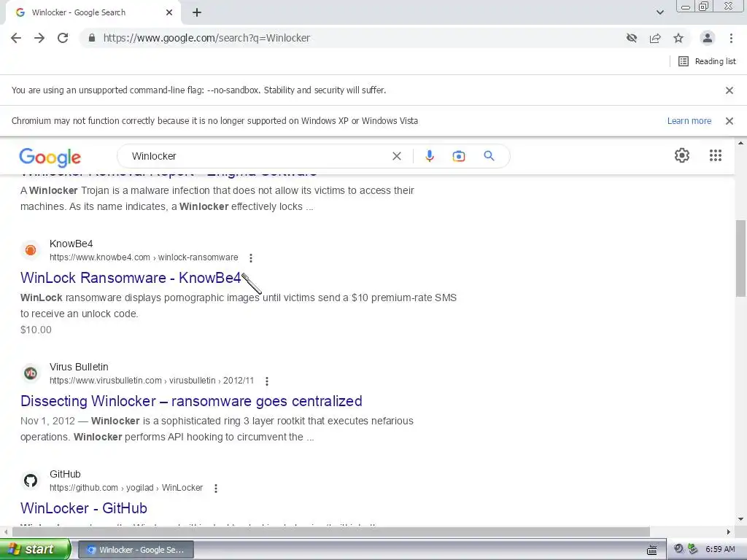Reload the Google search page
The height and width of the screenshot is (560, 747).
point(63,38)
